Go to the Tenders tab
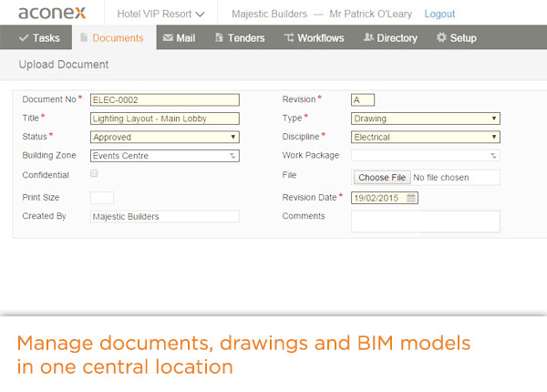The height and width of the screenshot is (392, 547). tap(239, 38)
